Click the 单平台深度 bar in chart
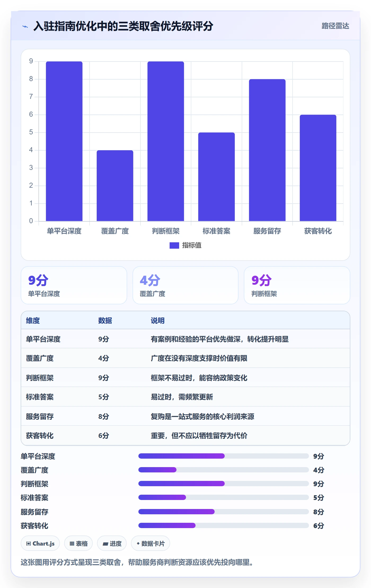 coord(64,141)
